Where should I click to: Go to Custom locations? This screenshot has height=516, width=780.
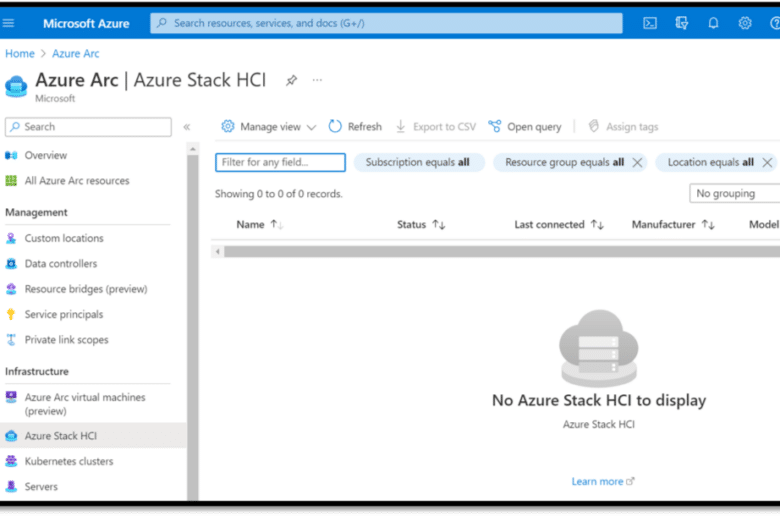pyautogui.click(x=64, y=238)
